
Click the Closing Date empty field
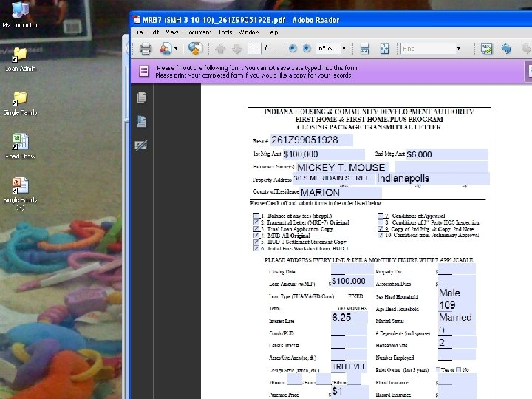[352, 270]
